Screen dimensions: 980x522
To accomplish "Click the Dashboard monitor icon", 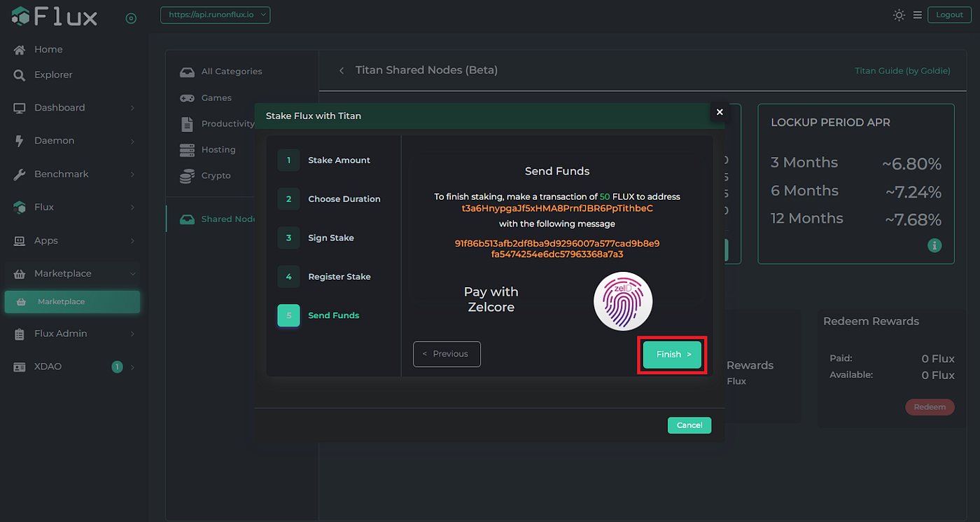I will (x=20, y=108).
